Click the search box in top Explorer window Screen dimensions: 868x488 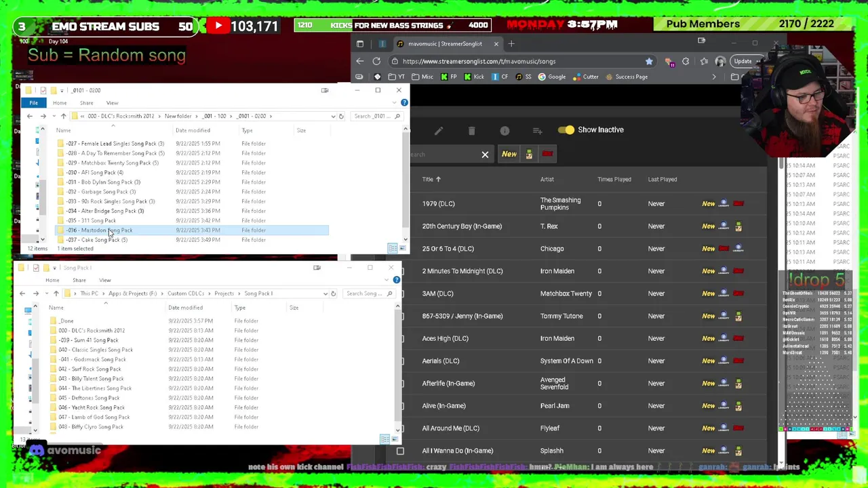pos(378,116)
